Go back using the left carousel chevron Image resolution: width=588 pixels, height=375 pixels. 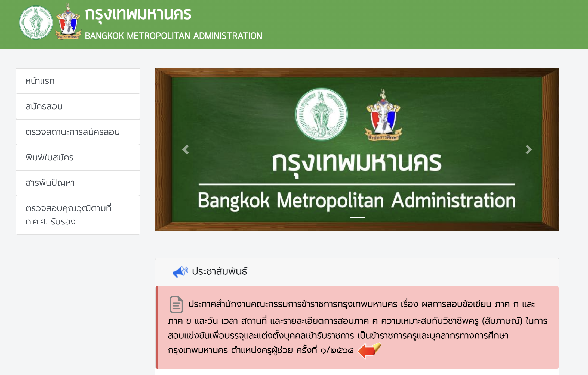pos(186,149)
